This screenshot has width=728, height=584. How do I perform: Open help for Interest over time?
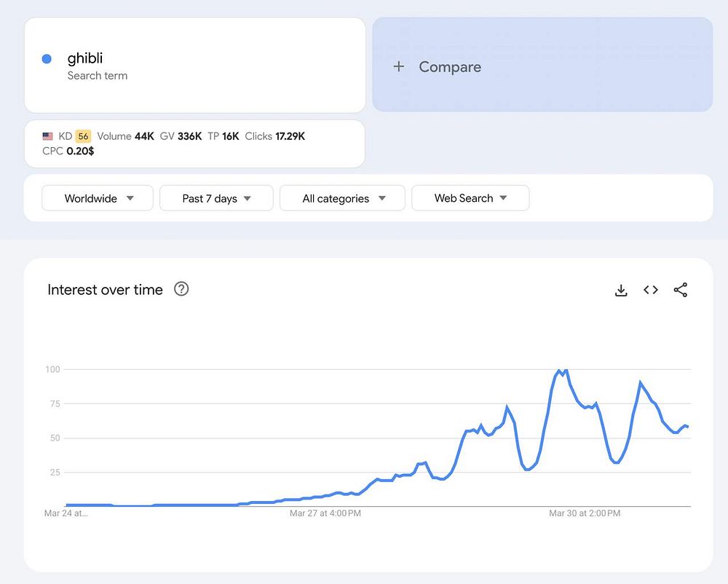coord(181,289)
